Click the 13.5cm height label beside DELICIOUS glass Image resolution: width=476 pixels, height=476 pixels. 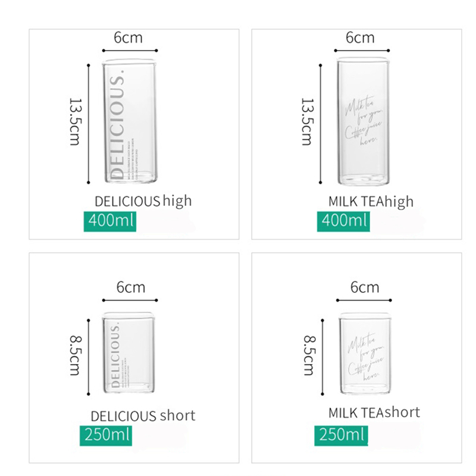click(x=75, y=122)
